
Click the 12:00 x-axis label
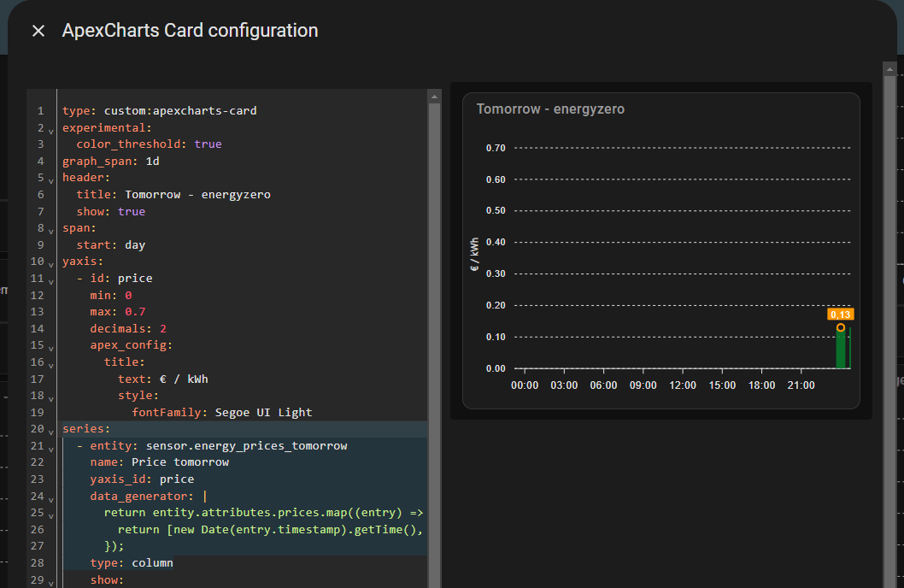pos(683,385)
